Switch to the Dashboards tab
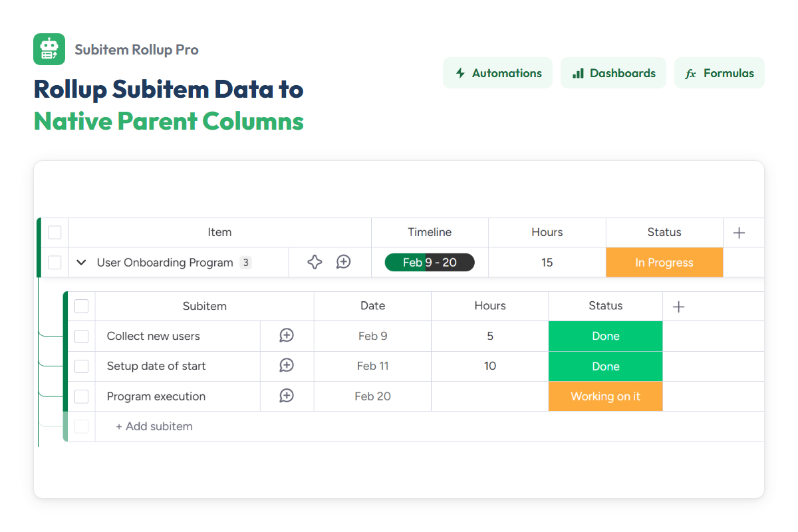The height and width of the screenshot is (532, 798). click(x=613, y=73)
